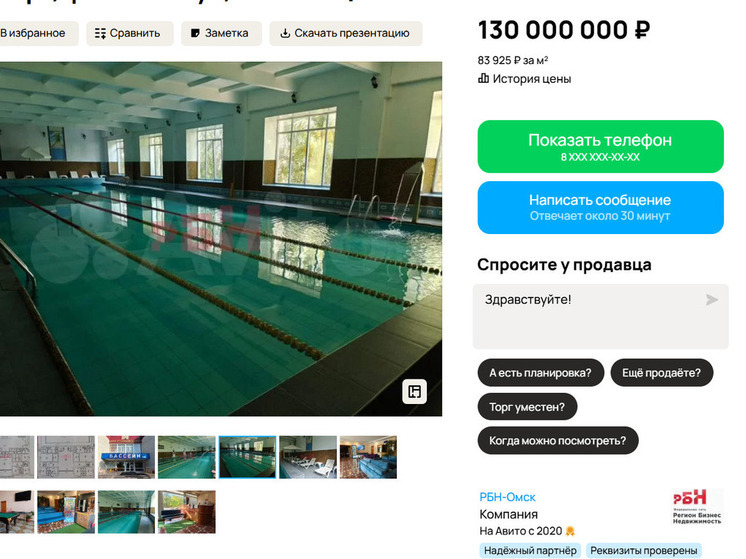Click Написать сообщение button

pyautogui.click(x=600, y=207)
